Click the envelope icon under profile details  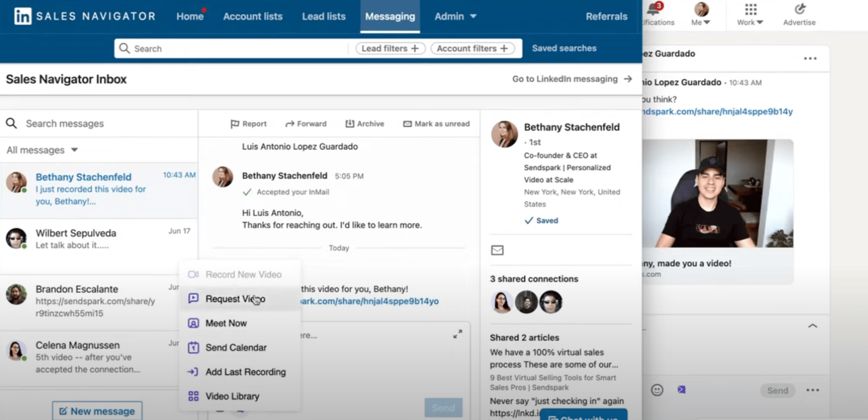(x=497, y=251)
